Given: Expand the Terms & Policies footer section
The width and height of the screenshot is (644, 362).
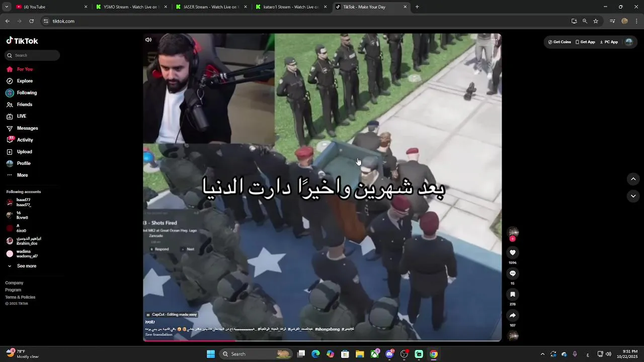Looking at the screenshot, I should click(x=20, y=297).
